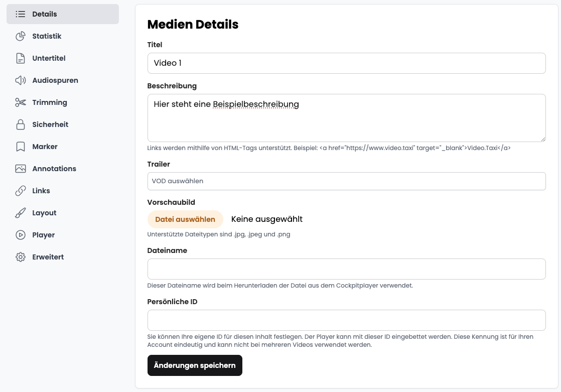Click the Beschreibung textarea resize handle

pyautogui.click(x=543, y=139)
